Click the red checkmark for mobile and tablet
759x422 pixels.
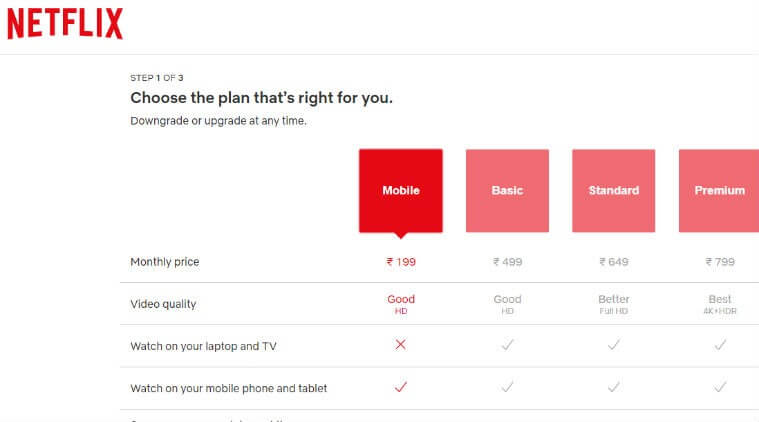tap(401, 387)
